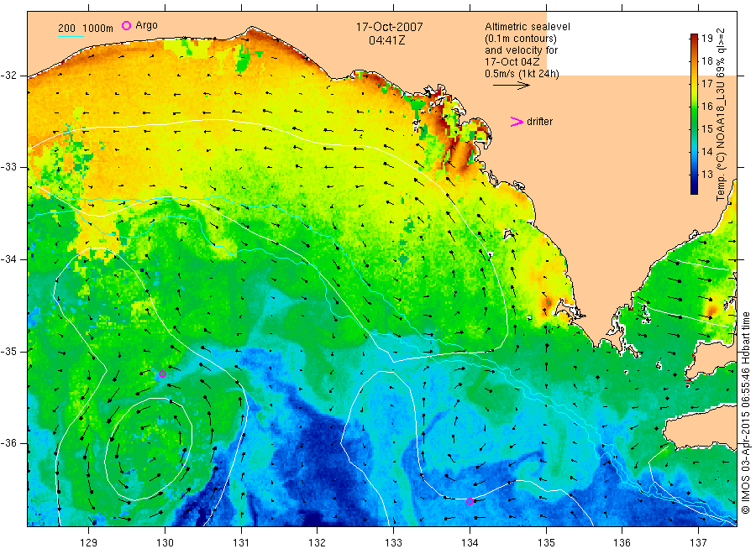Click the 19 degree color bar label
Screen dimensions: 756x554
click(x=706, y=38)
